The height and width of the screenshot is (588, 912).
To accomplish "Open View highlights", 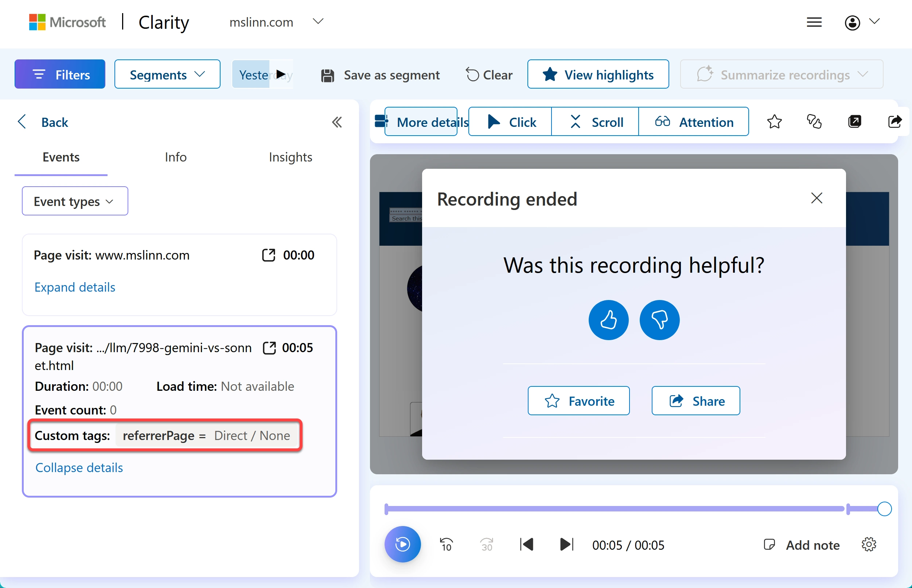I will pos(598,74).
